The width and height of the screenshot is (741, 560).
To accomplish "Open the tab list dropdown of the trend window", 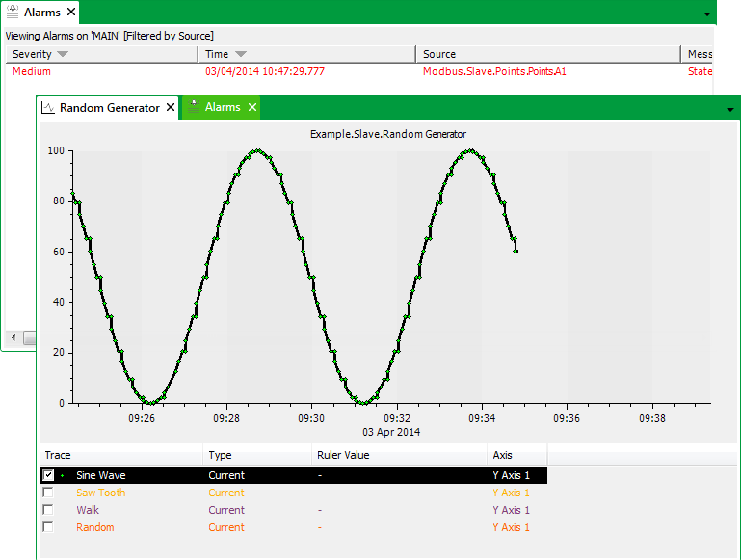I will pos(729,110).
